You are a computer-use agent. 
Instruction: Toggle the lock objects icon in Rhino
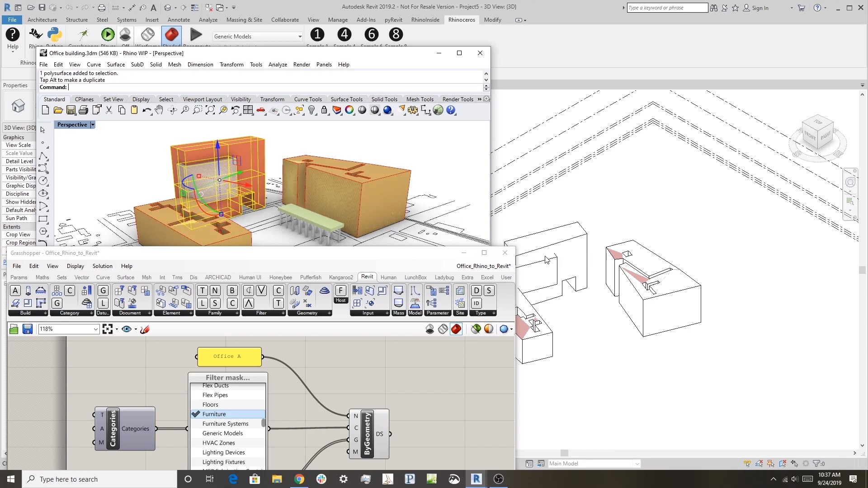click(324, 110)
